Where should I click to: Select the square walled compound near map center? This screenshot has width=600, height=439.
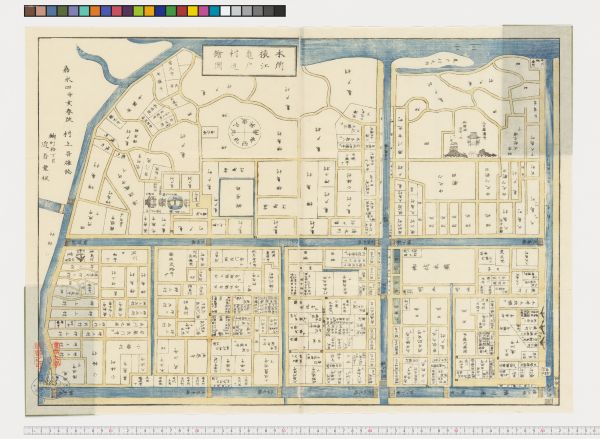[x=237, y=196]
